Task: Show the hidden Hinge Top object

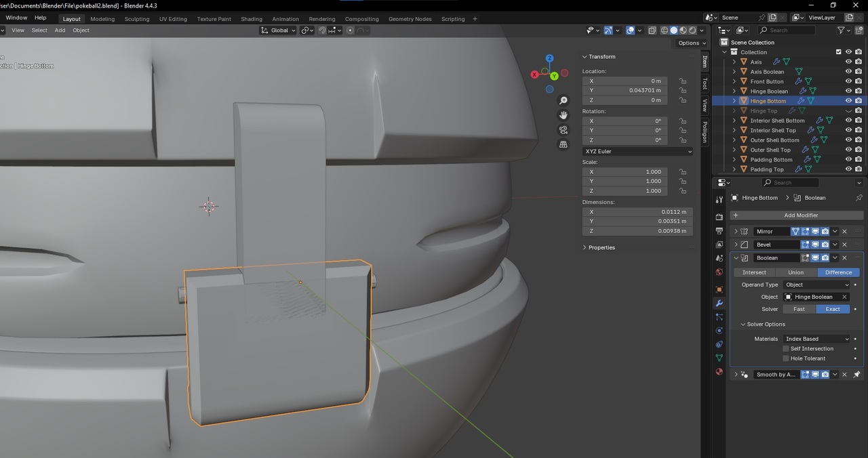Action: [848, 111]
